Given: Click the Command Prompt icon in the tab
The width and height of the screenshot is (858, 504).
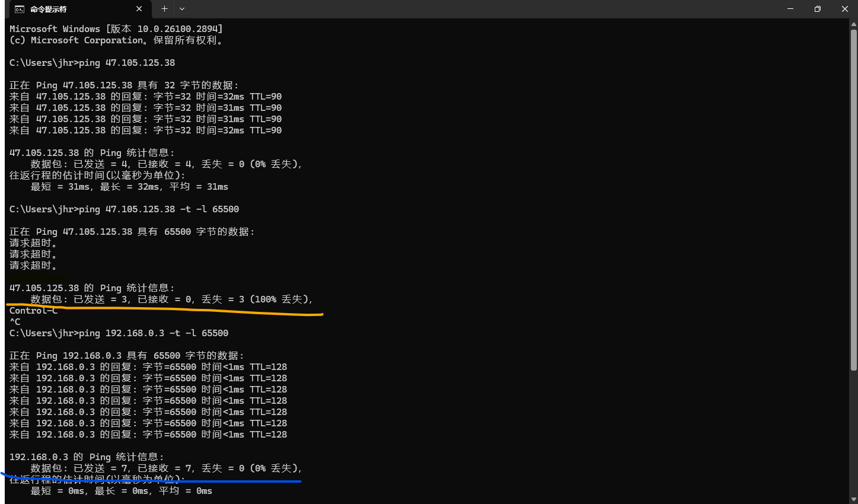Looking at the screenshot, I should pos(19,9).
